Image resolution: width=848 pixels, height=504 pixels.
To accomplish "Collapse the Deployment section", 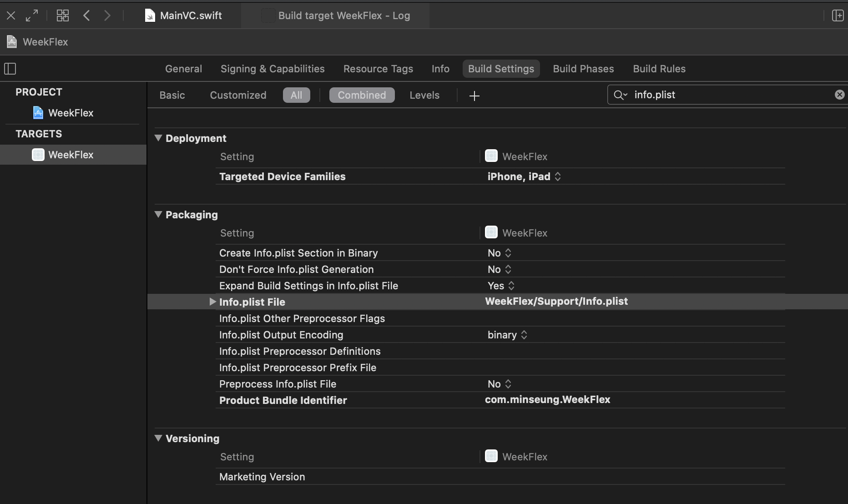I will [158, 138].
